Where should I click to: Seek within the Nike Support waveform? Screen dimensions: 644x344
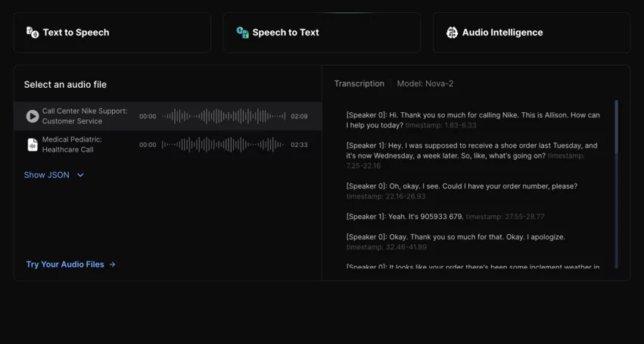[x=223, y=117]
